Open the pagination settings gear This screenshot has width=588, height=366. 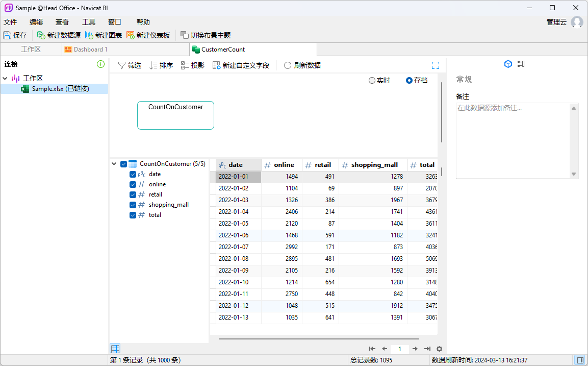coord(440,349)
